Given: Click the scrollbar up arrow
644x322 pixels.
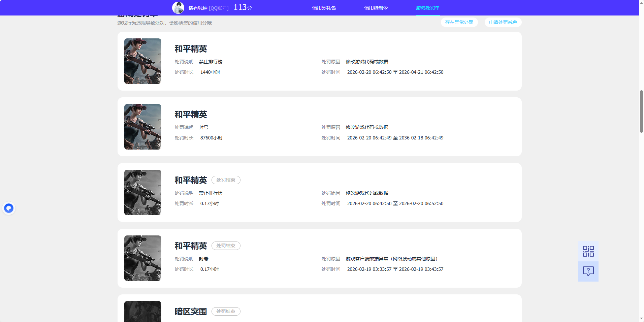Looking at the screenshot, I should [x=641, y=3].
